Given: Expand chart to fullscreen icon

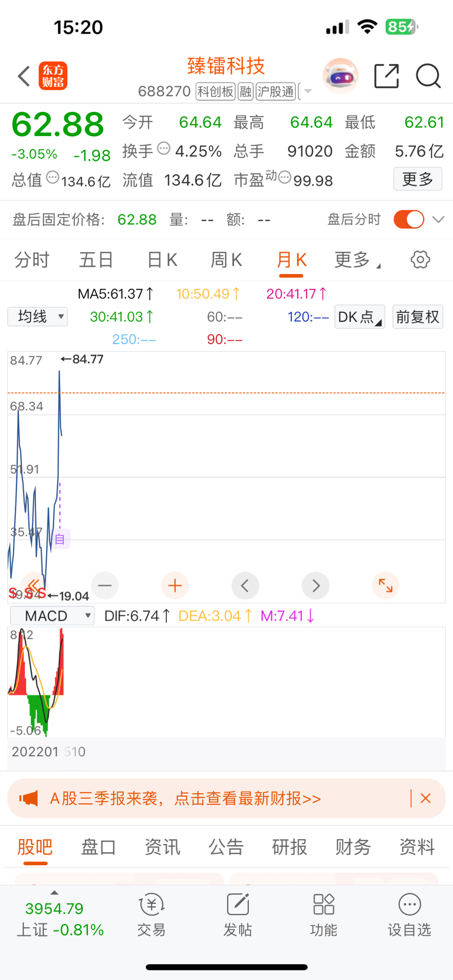Looking at the screenshot, I should 386,585.
